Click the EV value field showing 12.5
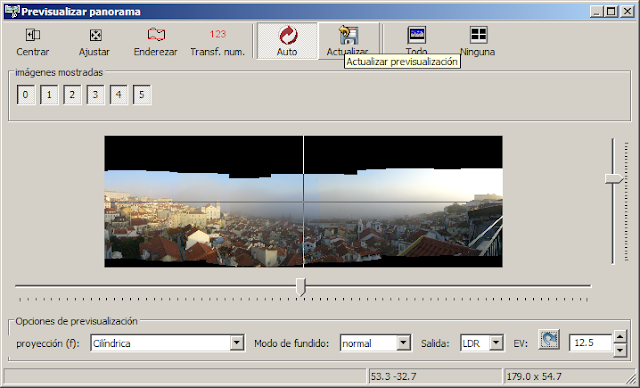Image resolution: width=640 pixels, height=388 pixels. (590, 343)
